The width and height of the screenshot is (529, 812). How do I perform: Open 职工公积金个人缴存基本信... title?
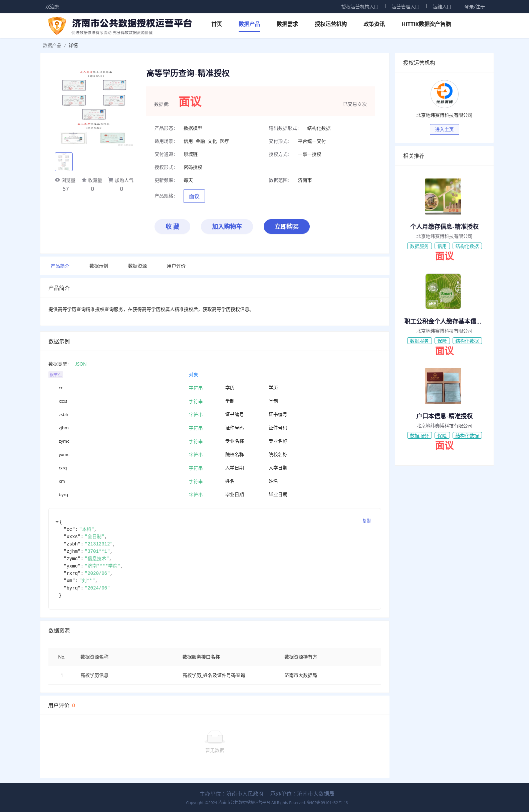click(442, 321)
